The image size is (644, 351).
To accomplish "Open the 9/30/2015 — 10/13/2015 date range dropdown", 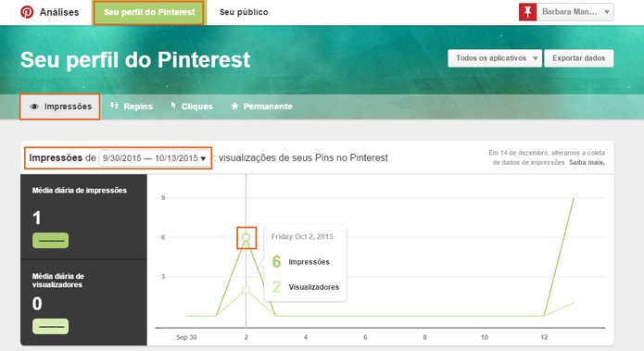I will (154, 158).
